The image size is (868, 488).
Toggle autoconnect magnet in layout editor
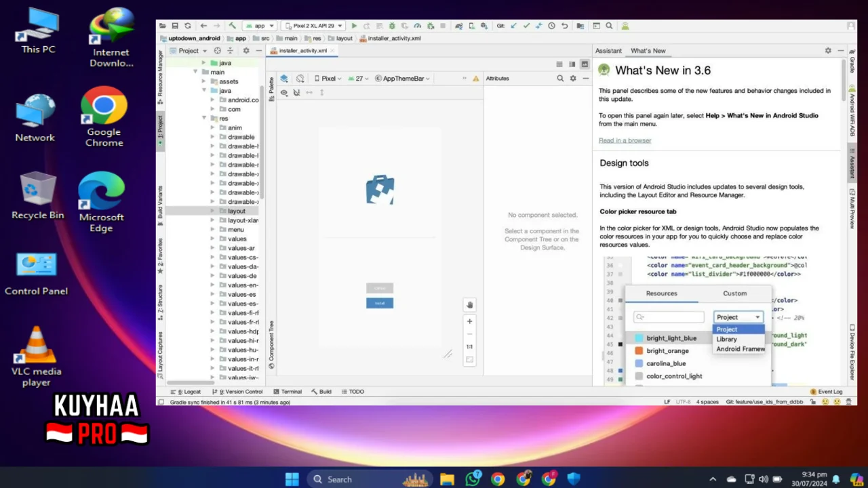pyautogui.click(x=296, y=93)
